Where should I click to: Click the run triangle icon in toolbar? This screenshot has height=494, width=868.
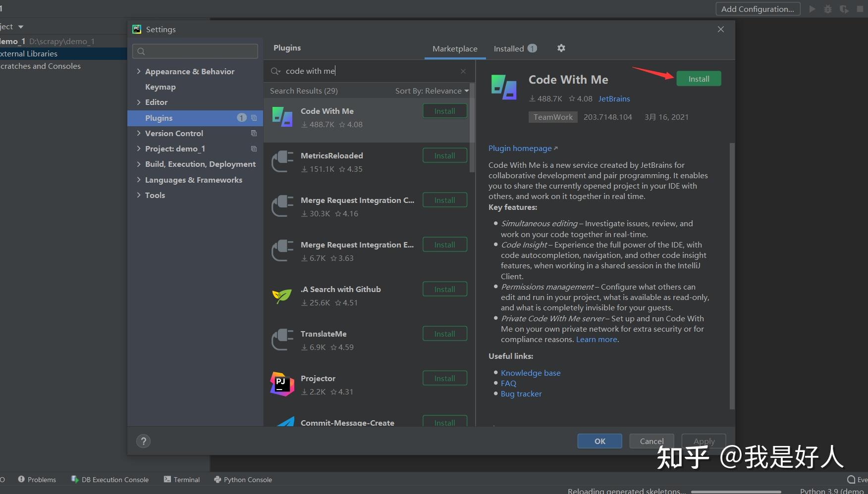812,9
